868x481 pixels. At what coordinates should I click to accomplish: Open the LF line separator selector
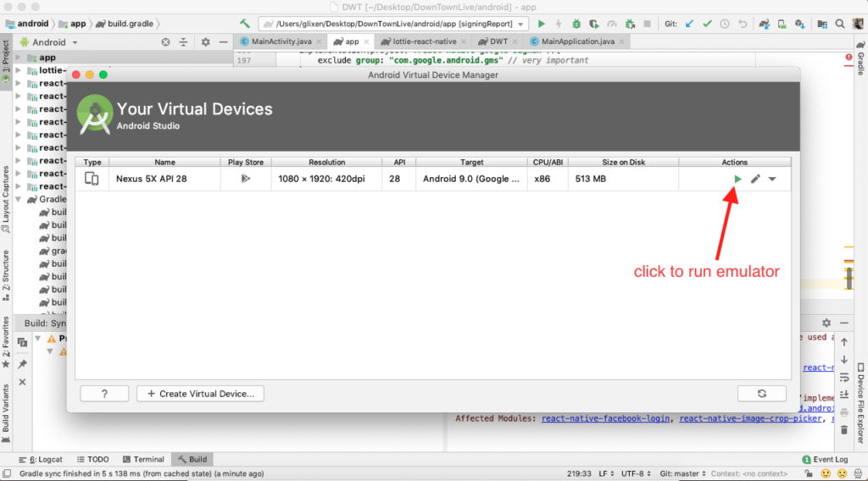coord(606,474)
